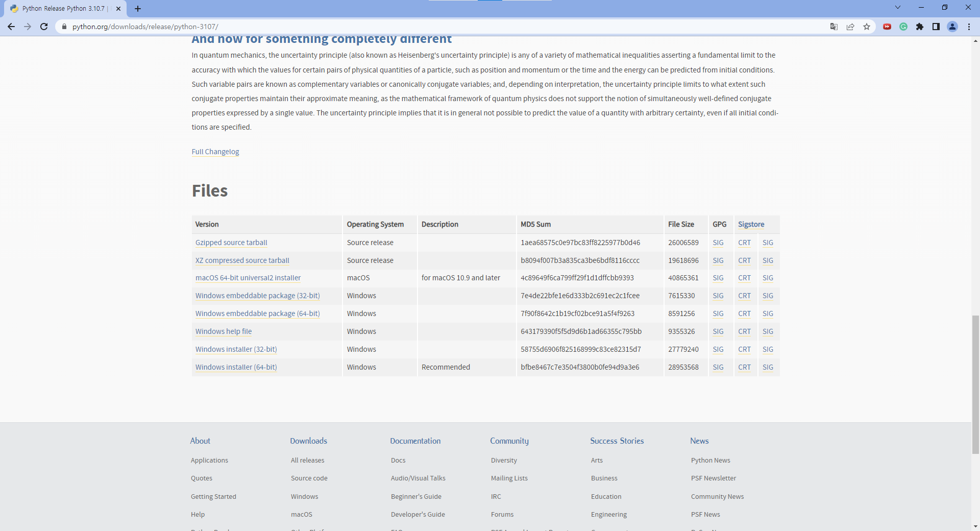Open the News footer heading

pyautogui.click(x=699, y=441)
